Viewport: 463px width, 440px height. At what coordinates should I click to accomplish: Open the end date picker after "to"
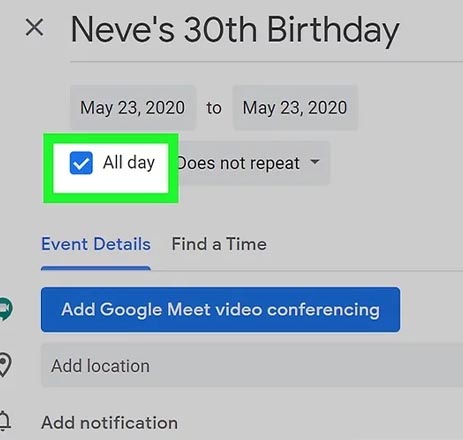point(295,108)
